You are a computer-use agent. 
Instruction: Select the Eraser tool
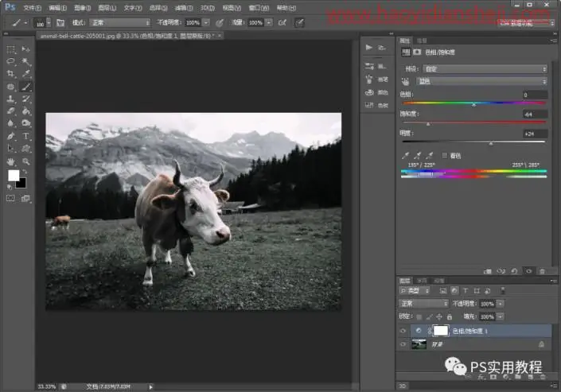(x=10, y=111)
